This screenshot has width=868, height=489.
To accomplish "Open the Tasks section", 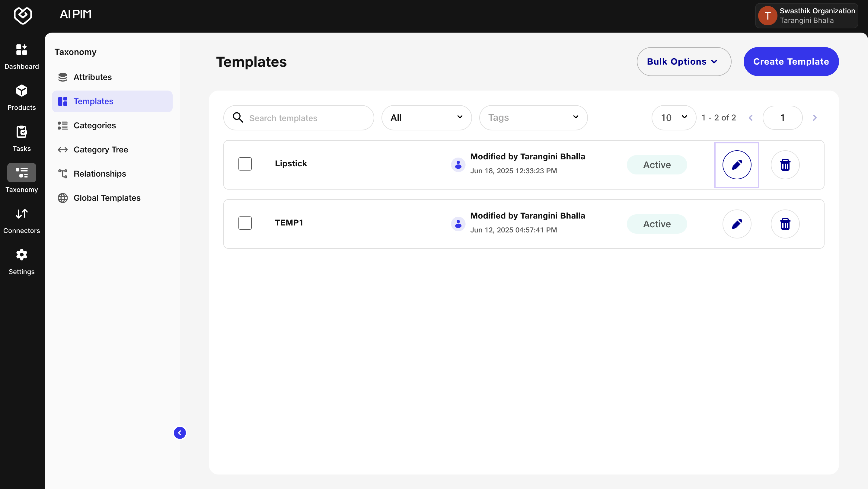I will (x=21, y=139).
